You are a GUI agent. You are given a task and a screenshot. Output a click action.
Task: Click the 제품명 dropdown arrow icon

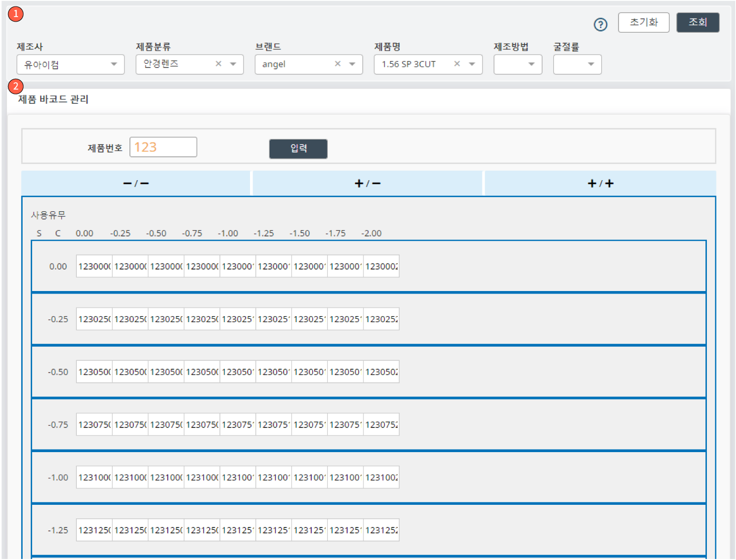(471, 64)
